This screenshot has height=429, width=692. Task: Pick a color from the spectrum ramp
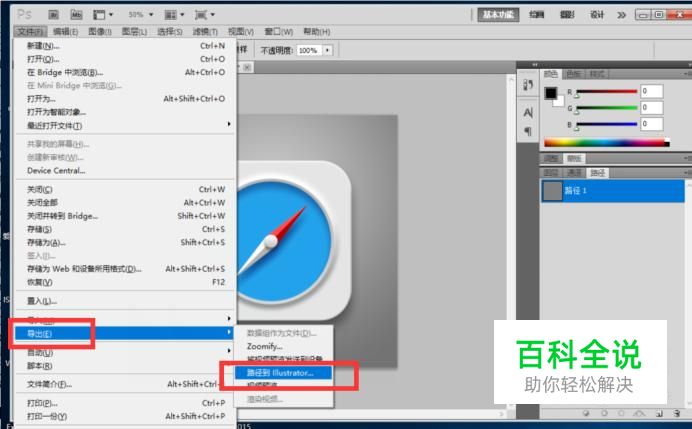[606, 143]
